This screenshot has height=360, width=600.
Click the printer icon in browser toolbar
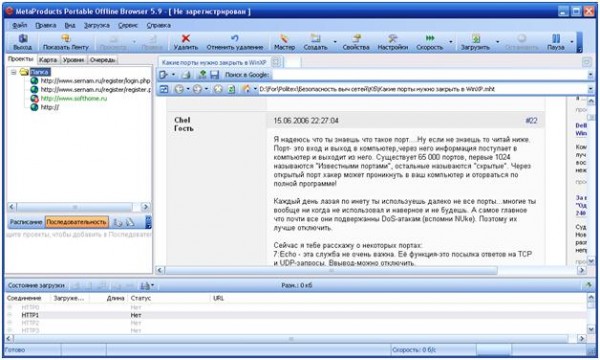[x=186, y=75]
